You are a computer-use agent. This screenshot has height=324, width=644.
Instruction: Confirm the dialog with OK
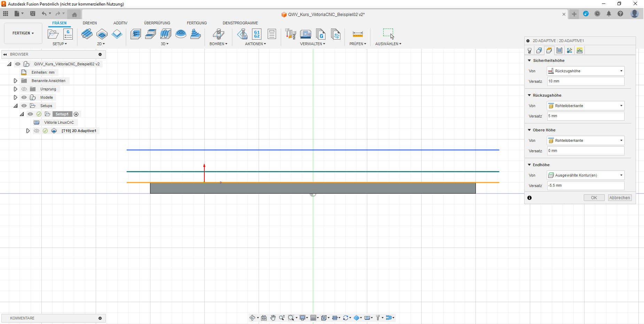[594, 198]
